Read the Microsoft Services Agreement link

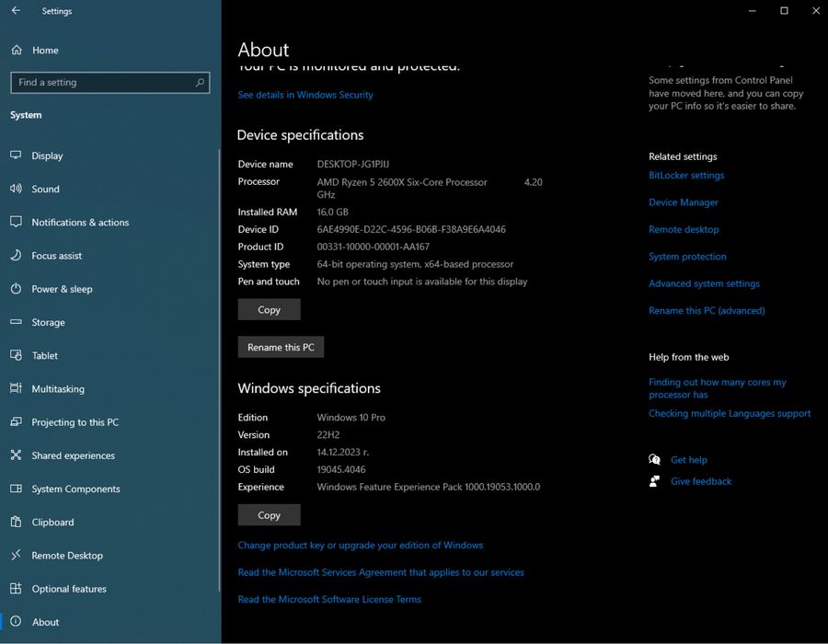click(x=381, y=572)
